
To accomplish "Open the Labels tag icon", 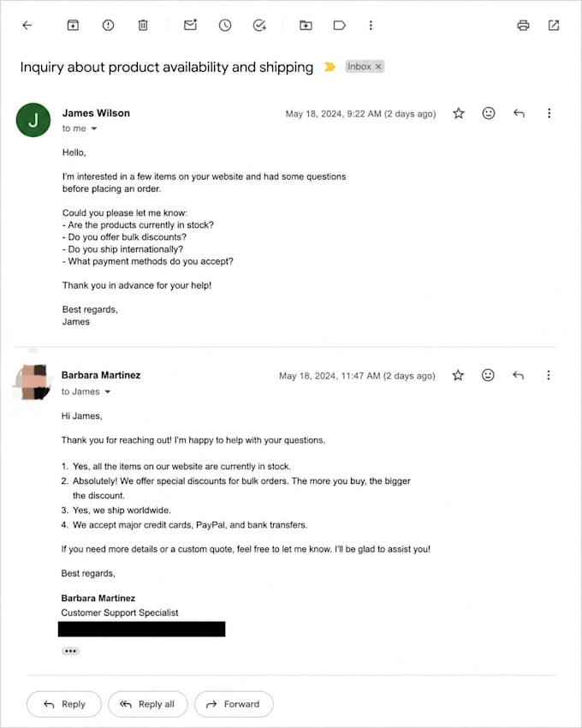I will click(x=339, y=25).
